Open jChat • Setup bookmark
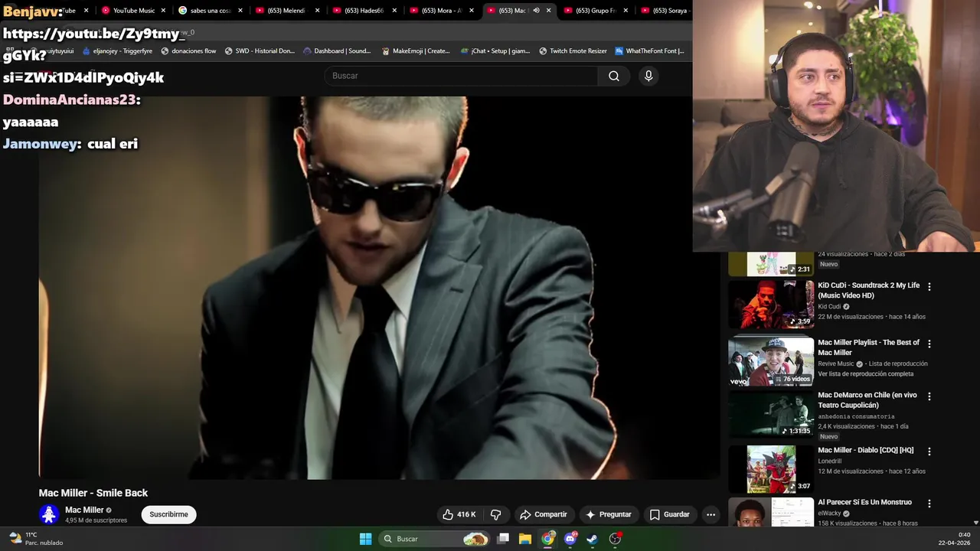Viewport: 980px width, 551px height. 495,51
